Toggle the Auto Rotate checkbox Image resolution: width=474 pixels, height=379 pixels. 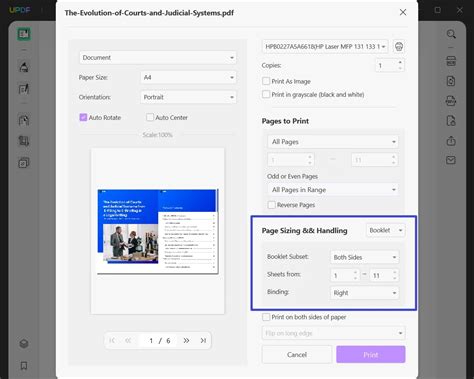(x=83, y=117)
